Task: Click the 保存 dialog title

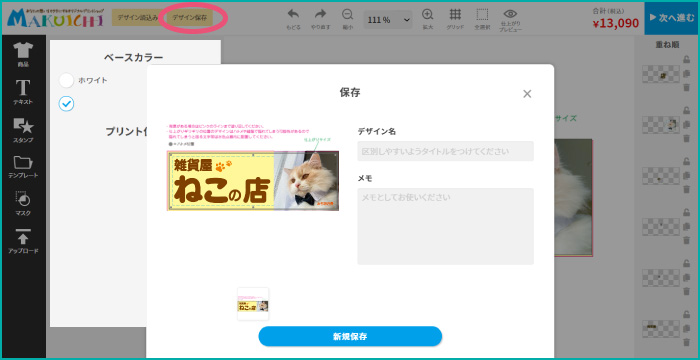Action: coord(350,92)
